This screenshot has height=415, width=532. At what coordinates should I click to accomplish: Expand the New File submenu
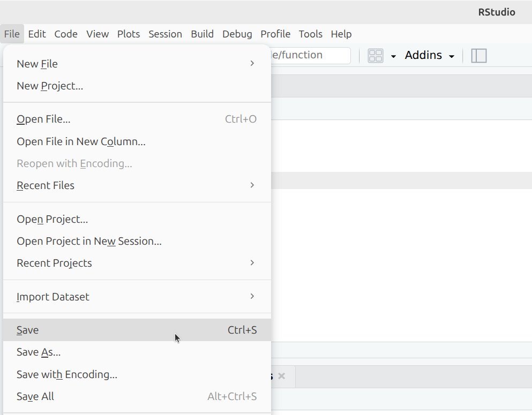(x=137, y=64)
